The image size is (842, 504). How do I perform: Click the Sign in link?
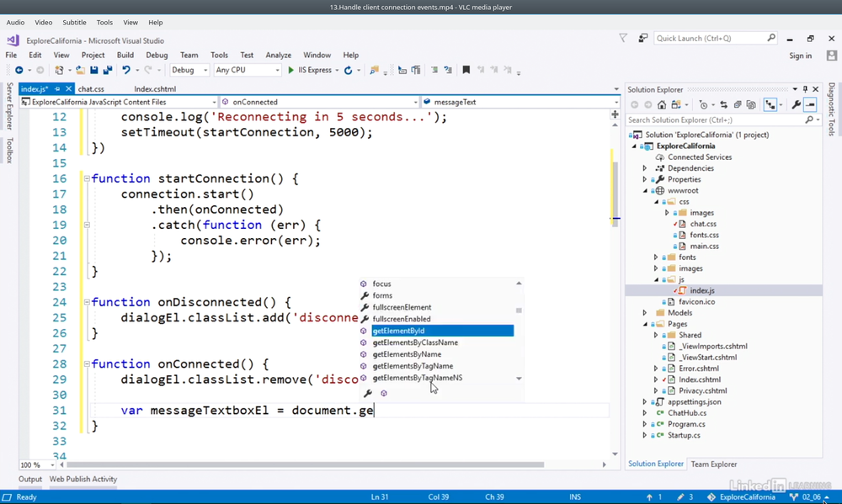(800, 56)
